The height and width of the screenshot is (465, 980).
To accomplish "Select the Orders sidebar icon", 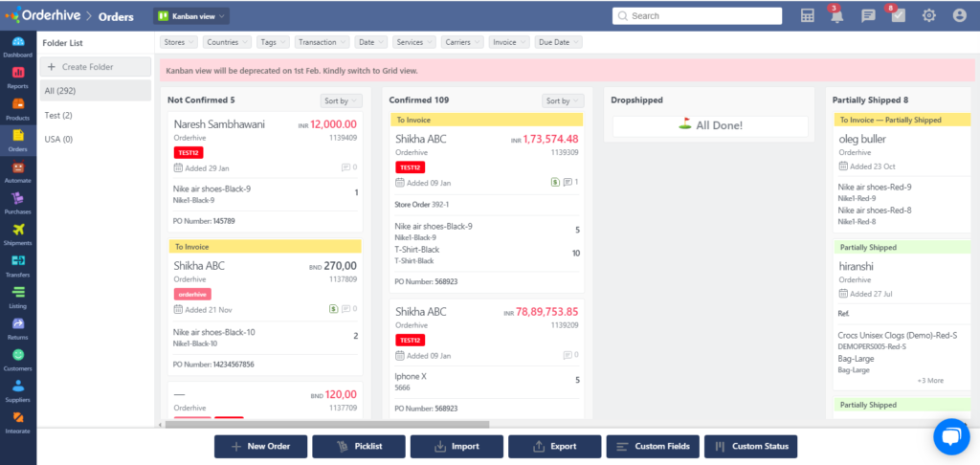I will point(17,136).
